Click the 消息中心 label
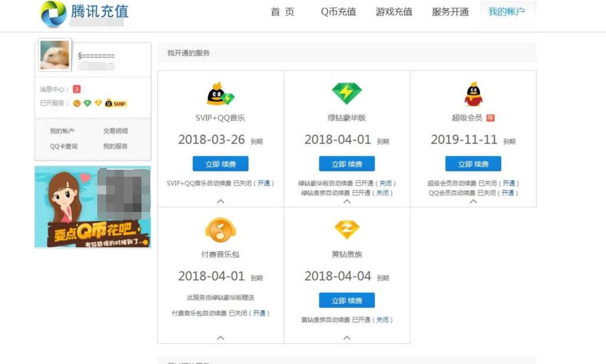This screenshot has height=364, width=606. [x=54, y=89]
